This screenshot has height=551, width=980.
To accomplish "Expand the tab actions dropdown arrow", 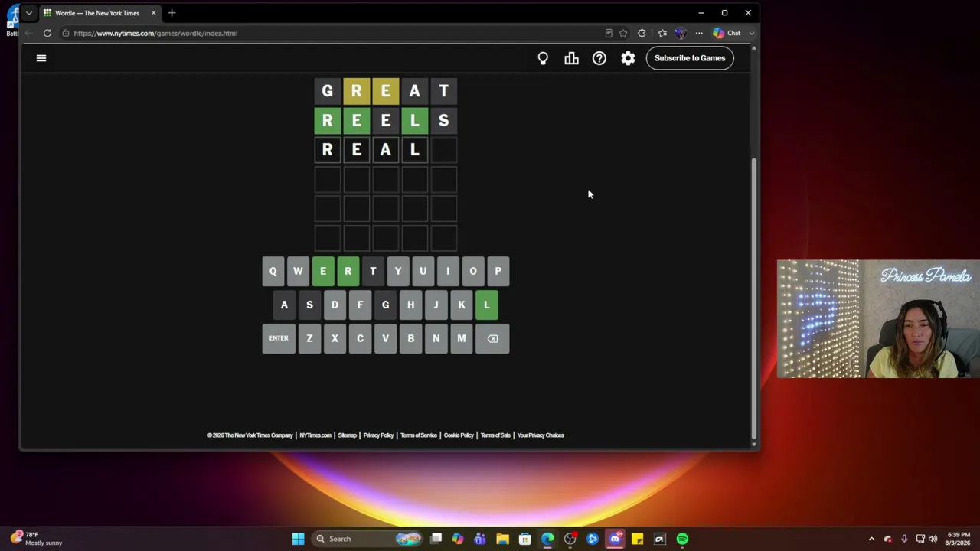I will pos(28,13).
